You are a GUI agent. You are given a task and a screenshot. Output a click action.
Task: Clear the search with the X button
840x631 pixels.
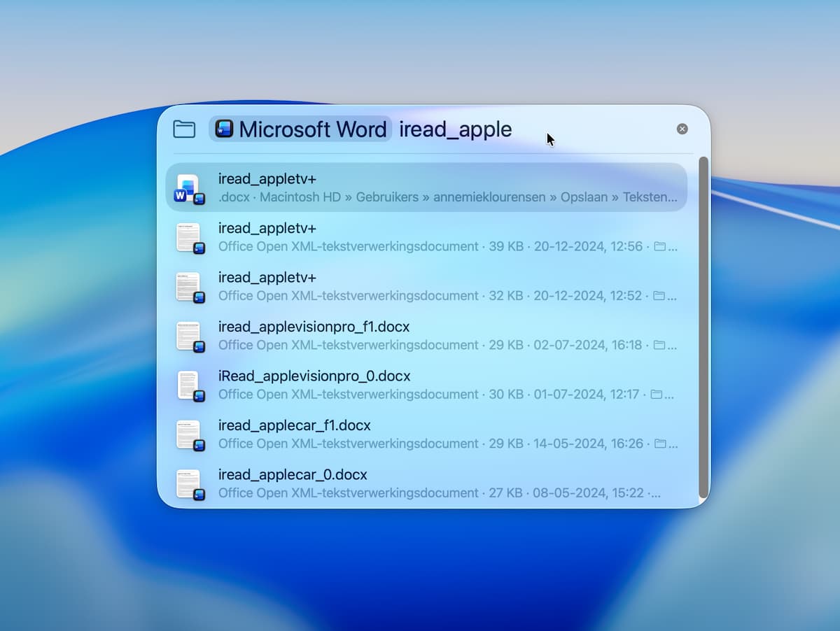[682, 129]
